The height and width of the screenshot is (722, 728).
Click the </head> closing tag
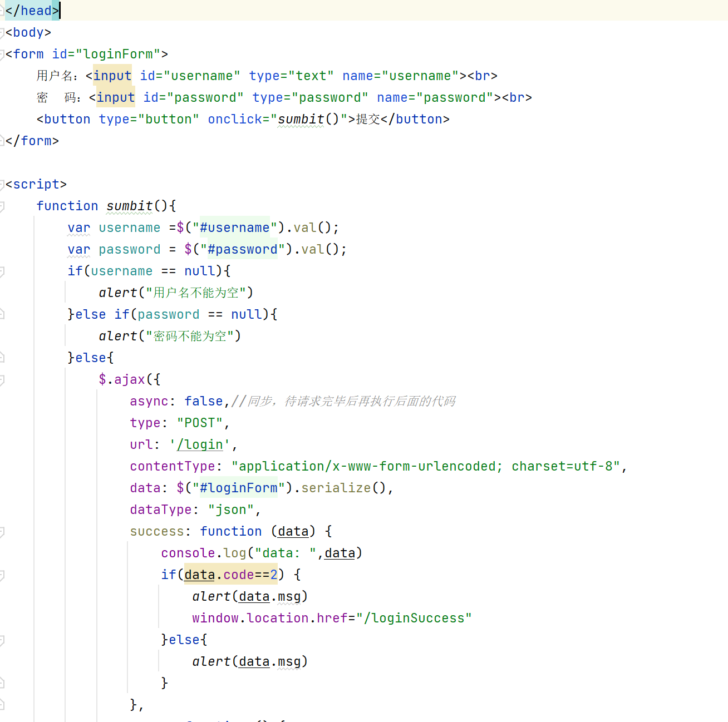click(x=32, y=11)
